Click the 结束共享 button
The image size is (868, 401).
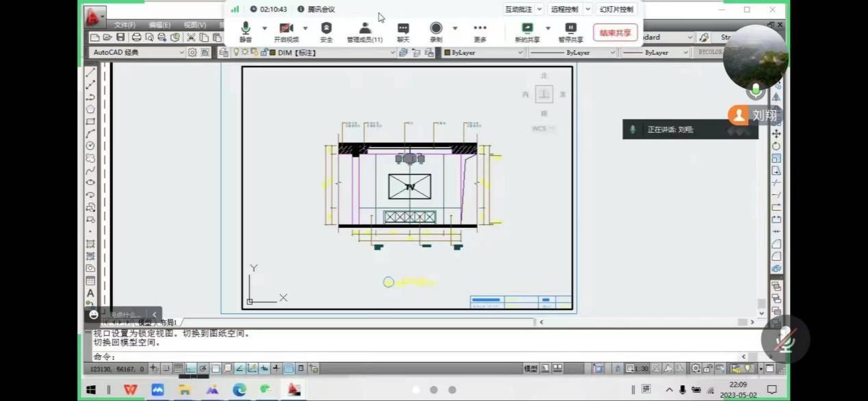(615, 32)
